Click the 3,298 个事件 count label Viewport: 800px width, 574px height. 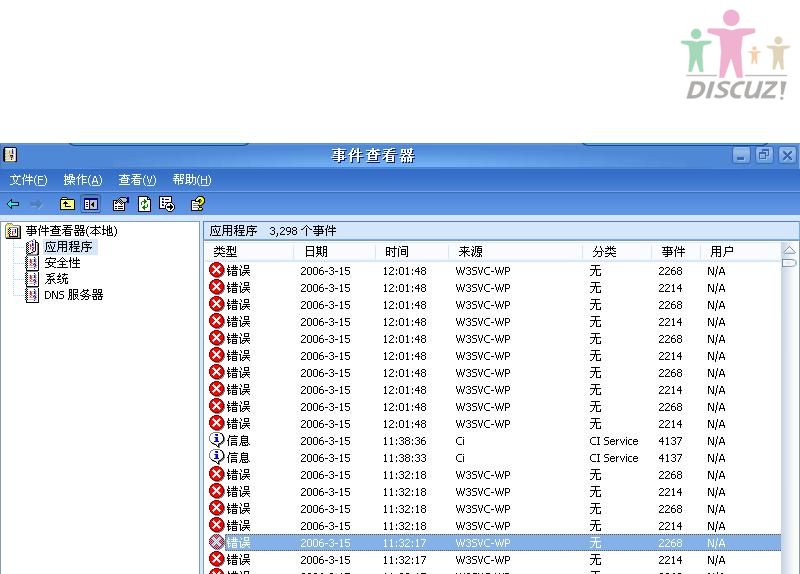[x=303, y=231]
